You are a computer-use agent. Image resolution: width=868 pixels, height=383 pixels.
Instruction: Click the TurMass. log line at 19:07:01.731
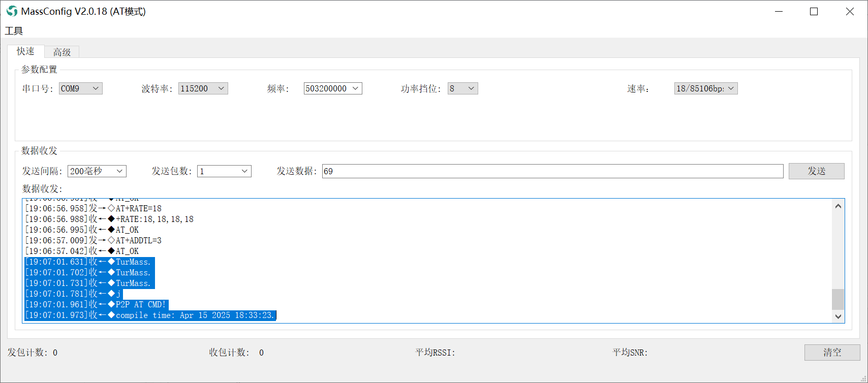coord(88,283)
